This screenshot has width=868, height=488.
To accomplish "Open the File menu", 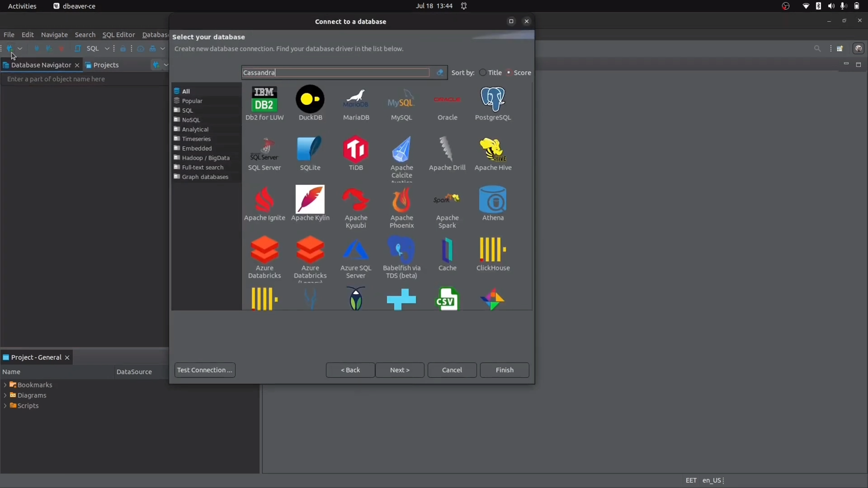I will pos(9,35).
